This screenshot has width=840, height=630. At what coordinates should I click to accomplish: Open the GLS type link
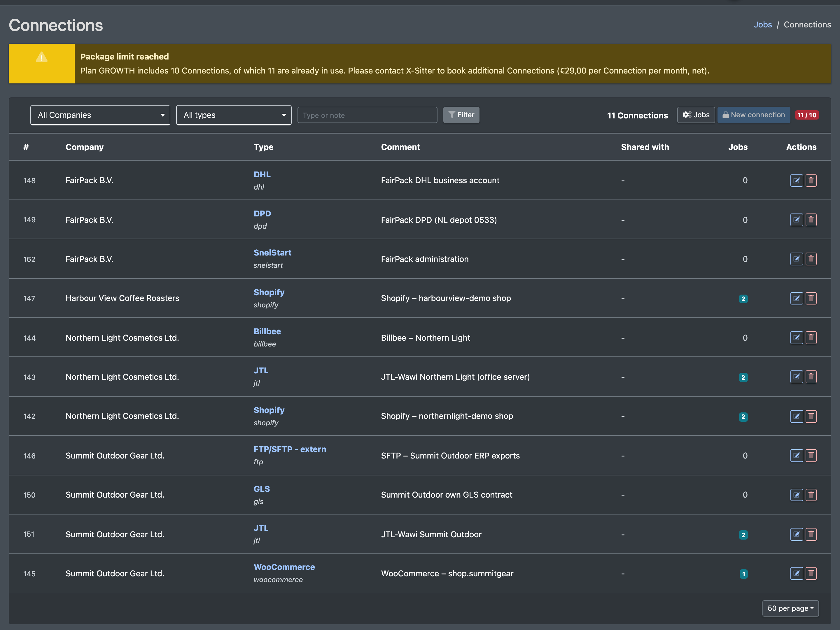262,489
